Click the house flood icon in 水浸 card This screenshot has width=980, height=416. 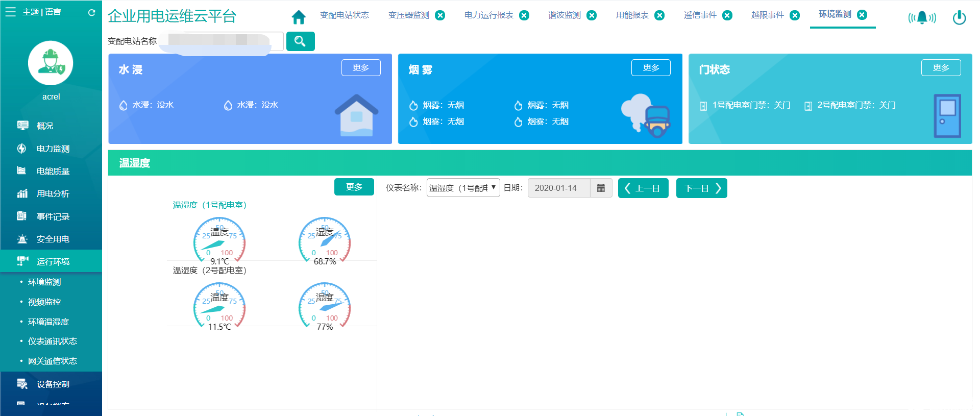[356, 115]
